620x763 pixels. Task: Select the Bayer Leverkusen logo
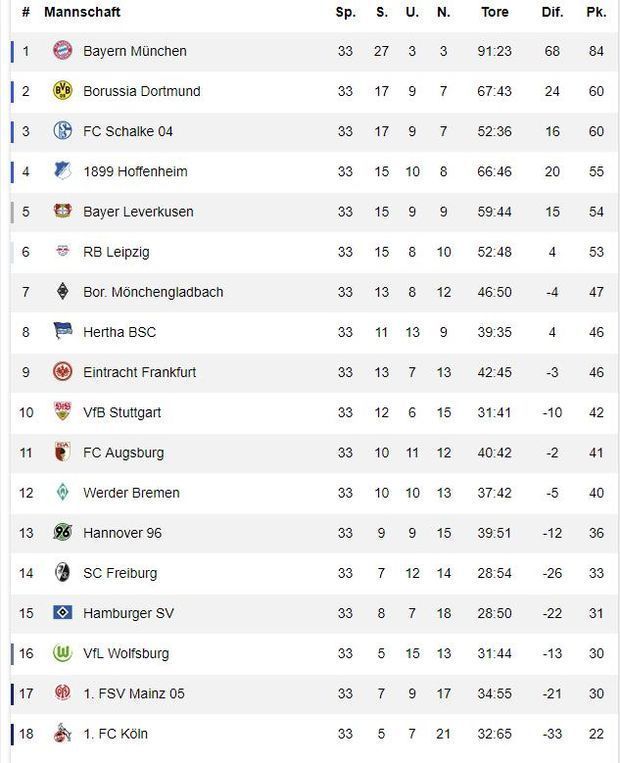(62, 212)
